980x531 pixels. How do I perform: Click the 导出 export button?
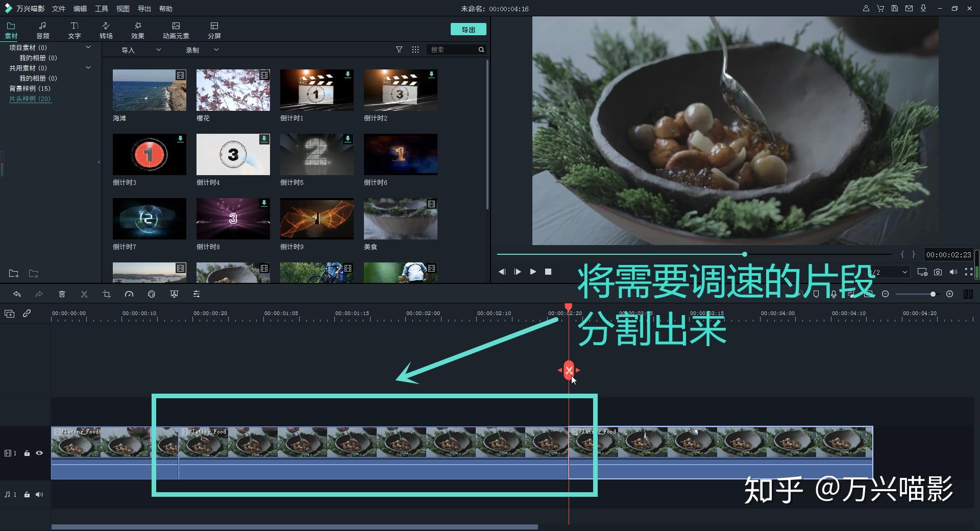tap(468, 30)
